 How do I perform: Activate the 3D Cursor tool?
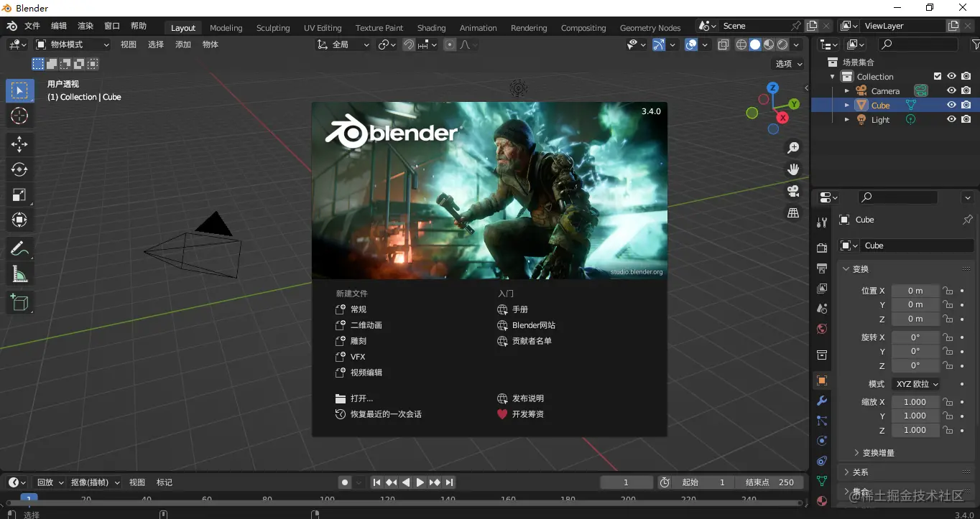19,116
